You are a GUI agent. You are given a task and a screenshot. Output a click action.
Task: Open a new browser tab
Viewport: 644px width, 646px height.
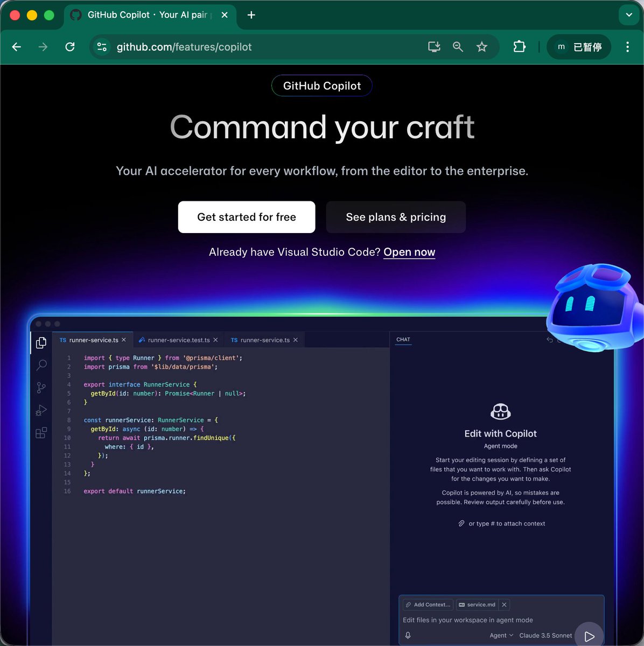coord(251,15)
